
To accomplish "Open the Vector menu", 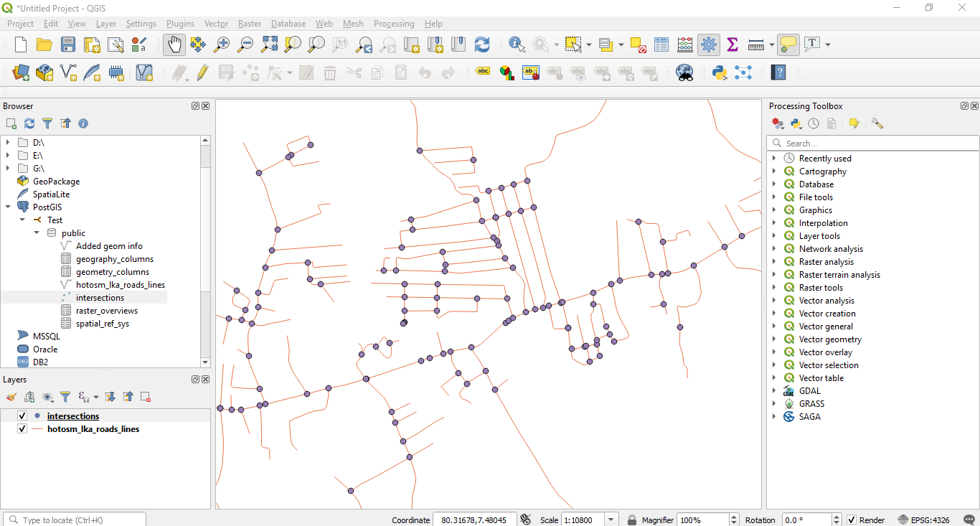I will 216,24.
